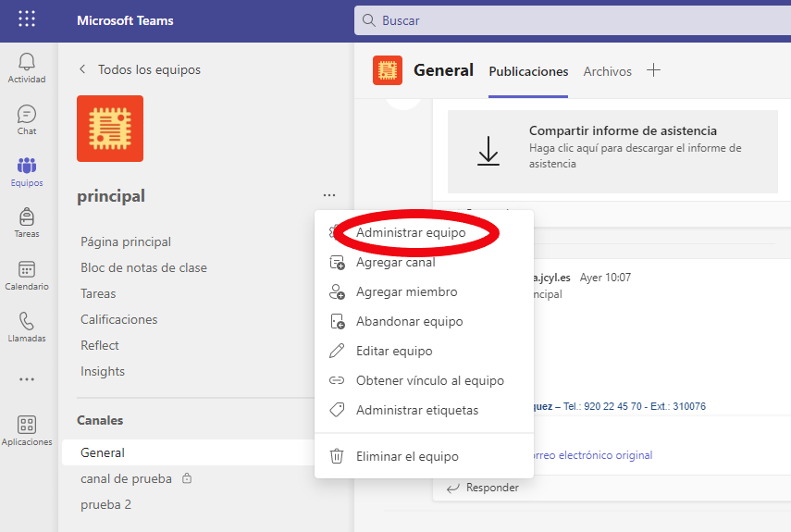Click the General channel title in header
This screenshot has width=791, height=532.
(443, 70)
